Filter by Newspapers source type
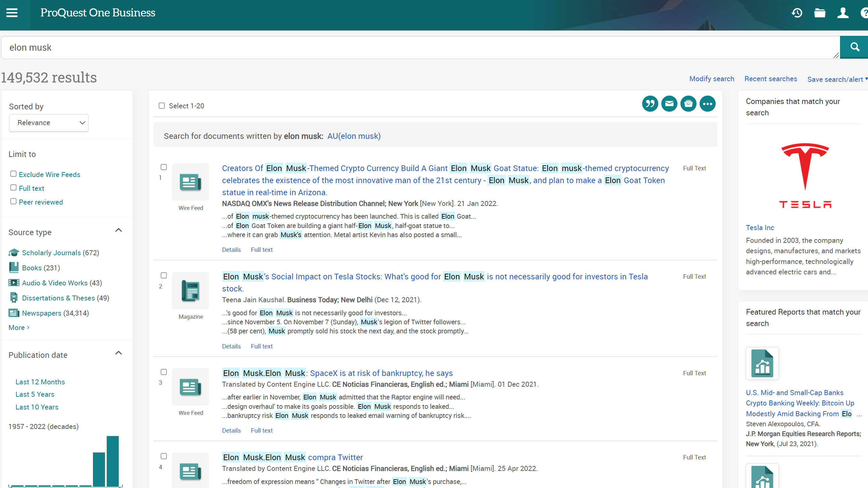868x488 pixels. pos(42,313)
